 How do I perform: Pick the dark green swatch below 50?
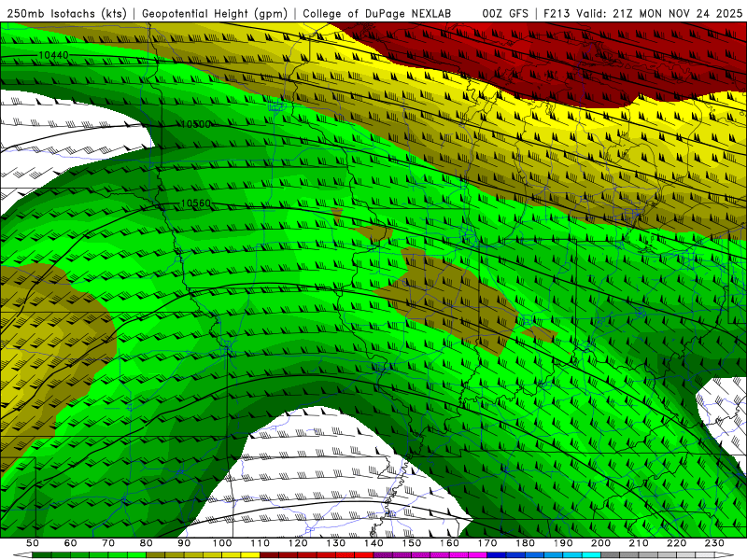[42, 554]
